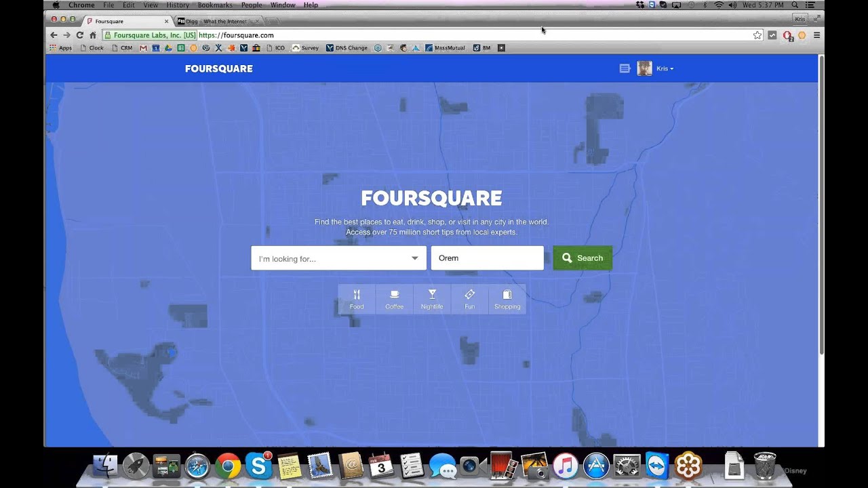Open the Survey bookmark
The image size is (868, 488).
(305, 48)
